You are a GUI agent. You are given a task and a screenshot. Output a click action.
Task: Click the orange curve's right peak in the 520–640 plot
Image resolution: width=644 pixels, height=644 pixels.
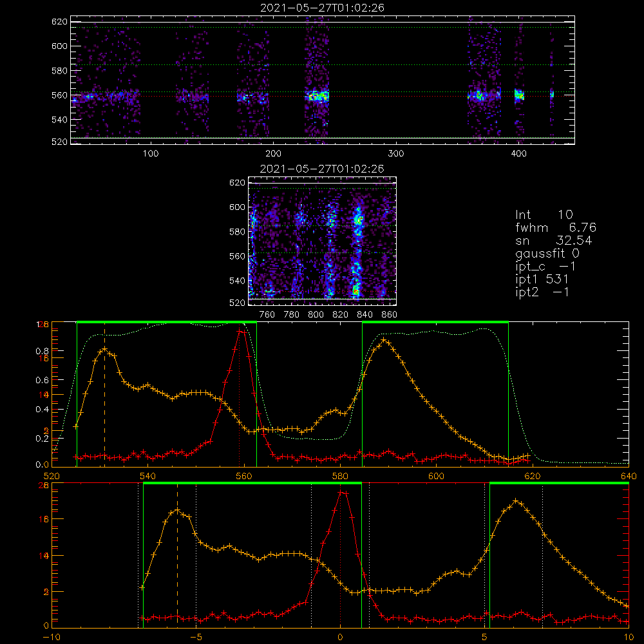click(384, 340)
